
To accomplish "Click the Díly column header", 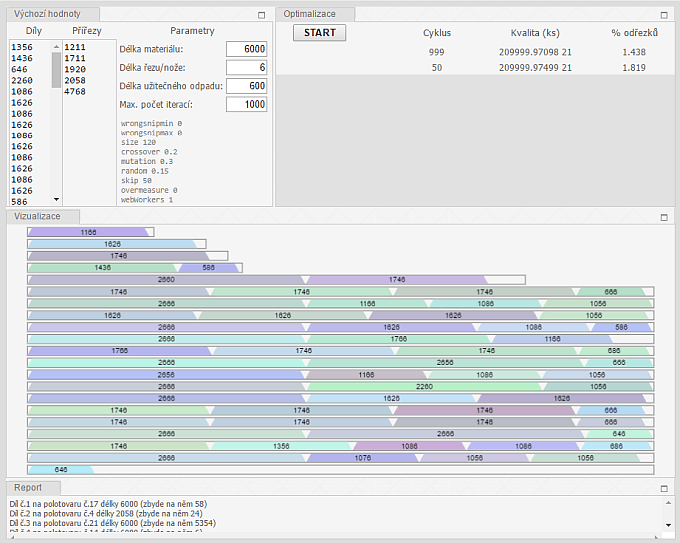I will click(x=34, y=31).
